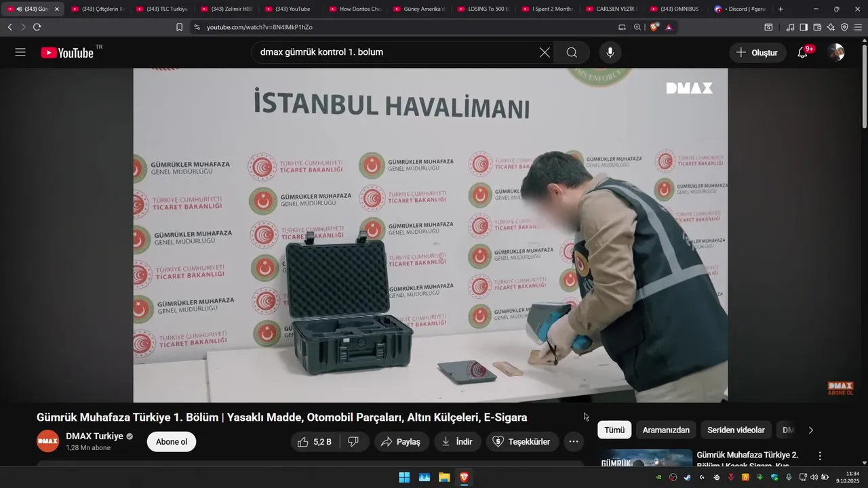Switch to Discord #general tab
This screenshot has height=488, width=868.
(x=741, y=9)
